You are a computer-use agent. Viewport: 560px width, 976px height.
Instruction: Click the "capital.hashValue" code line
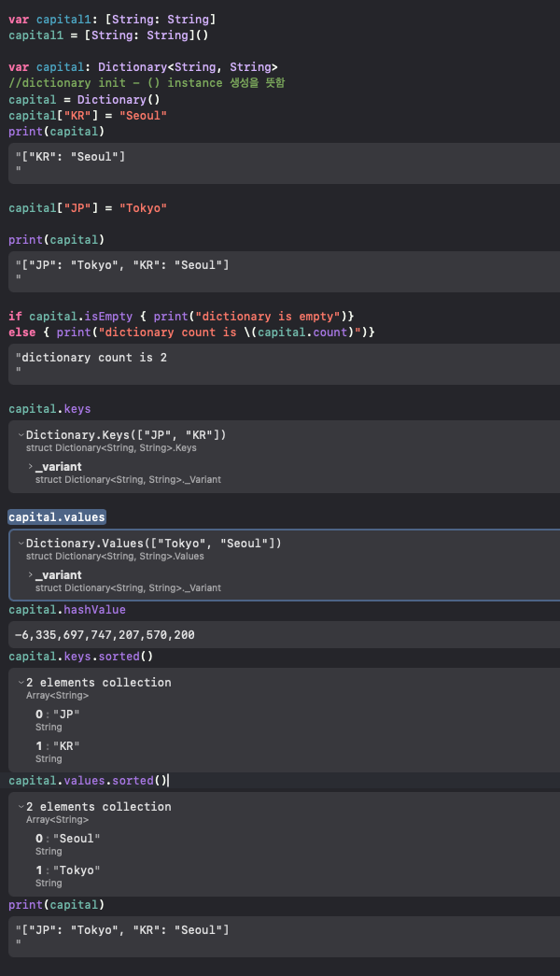(67, 609)
